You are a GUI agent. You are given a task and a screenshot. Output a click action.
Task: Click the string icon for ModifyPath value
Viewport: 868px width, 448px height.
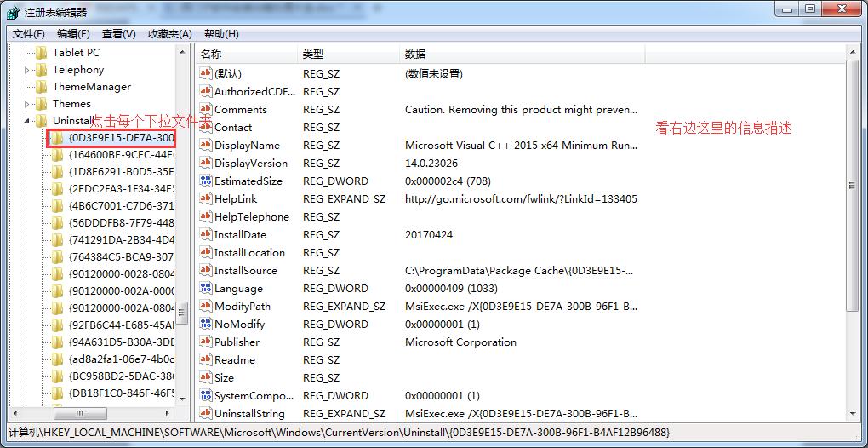(206, 306)
